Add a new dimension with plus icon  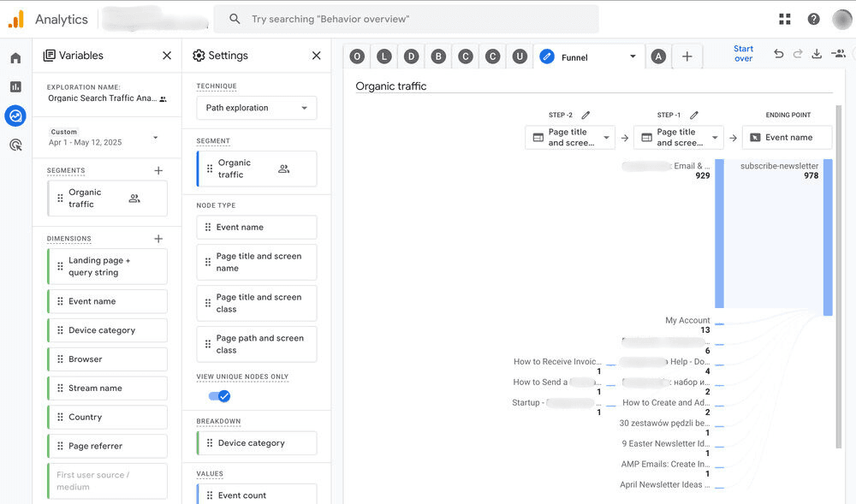point(158,239)
